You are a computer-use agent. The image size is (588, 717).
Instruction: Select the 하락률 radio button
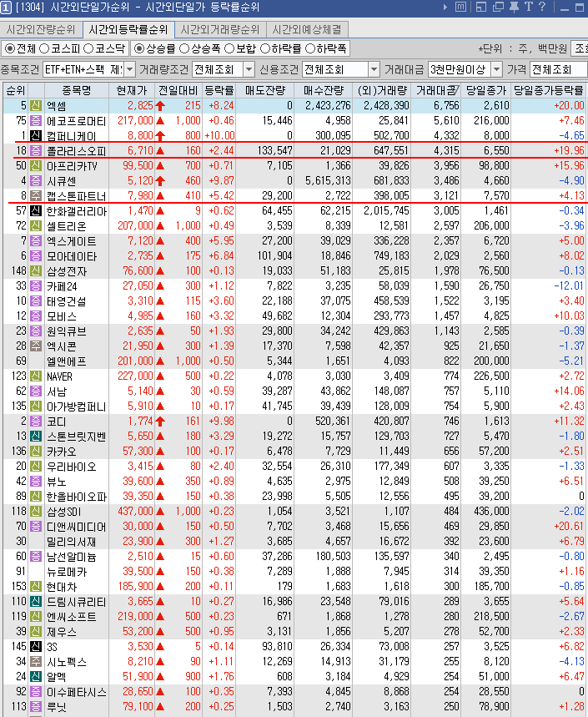click(x=264, y=48)
